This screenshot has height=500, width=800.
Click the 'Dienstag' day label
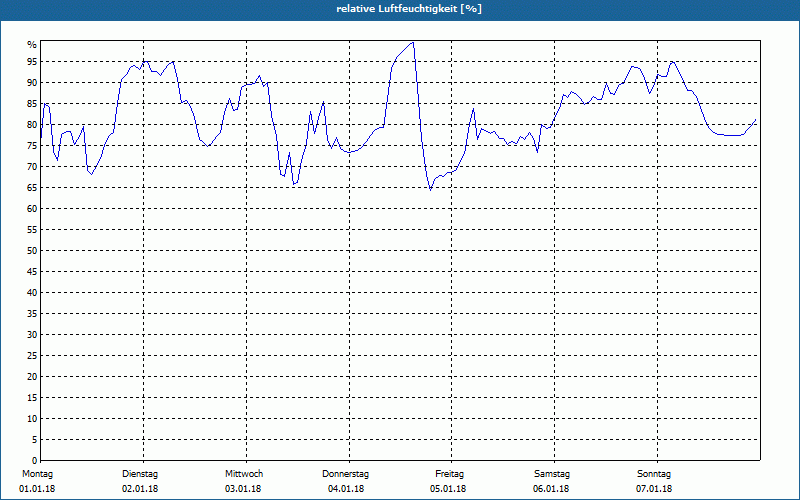click(x=140, y=474)
